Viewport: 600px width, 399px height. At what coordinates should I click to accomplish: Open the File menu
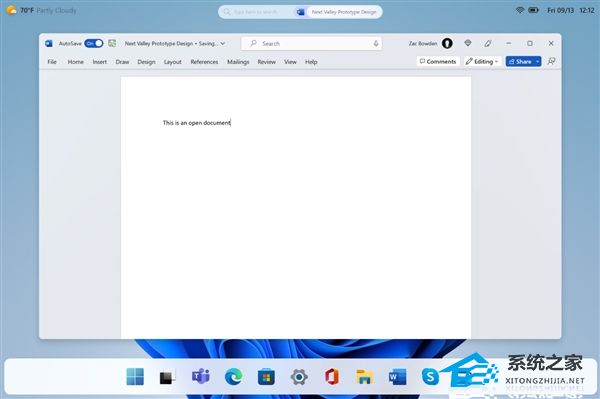click(52, 62)
